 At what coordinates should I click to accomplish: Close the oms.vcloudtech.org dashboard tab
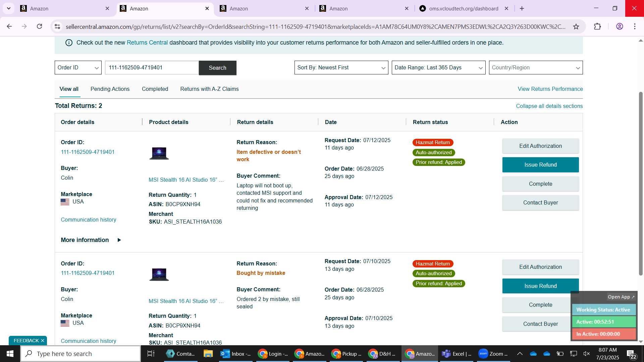pyautogui.click(x=506, y=8)
